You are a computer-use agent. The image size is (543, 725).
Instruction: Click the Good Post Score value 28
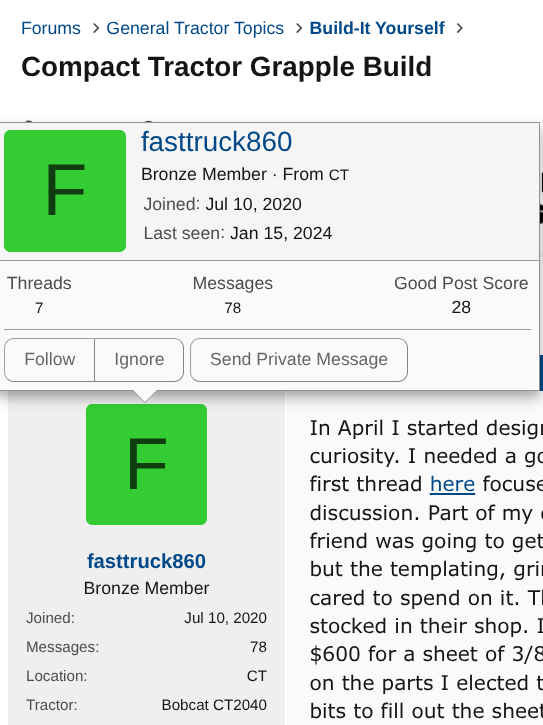(461, 307)
